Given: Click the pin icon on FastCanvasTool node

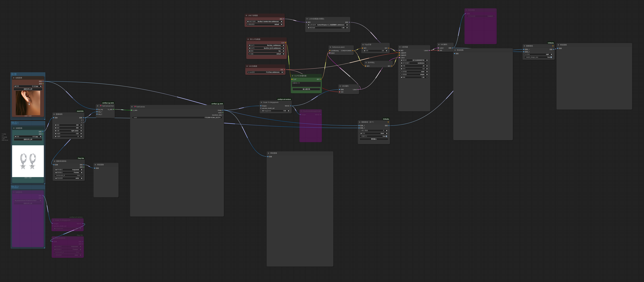Looking at the screenshot, I should (x=100, y=106).
